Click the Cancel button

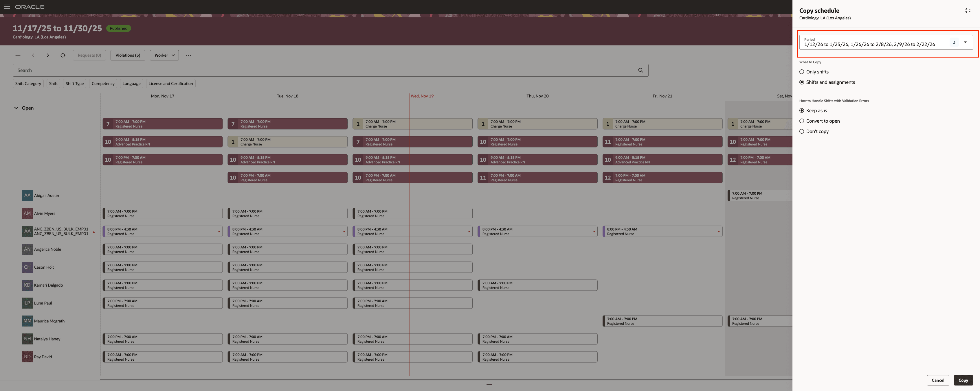[938, 380]
